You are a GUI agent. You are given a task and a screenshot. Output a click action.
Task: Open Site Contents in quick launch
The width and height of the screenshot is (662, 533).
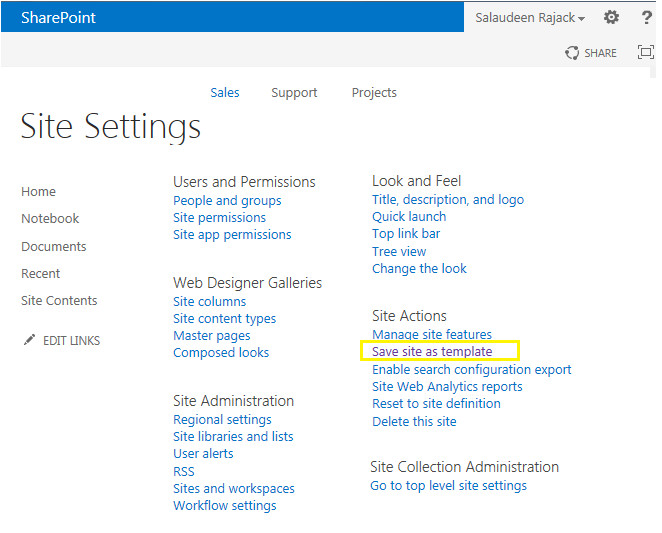coord(59,301)
